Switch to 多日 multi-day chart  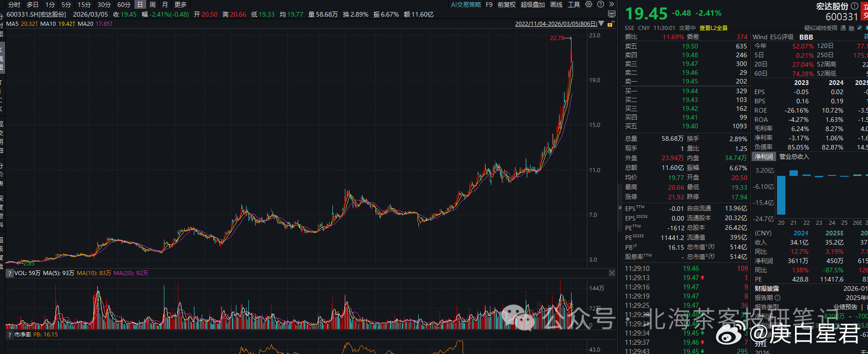point(32,5)
